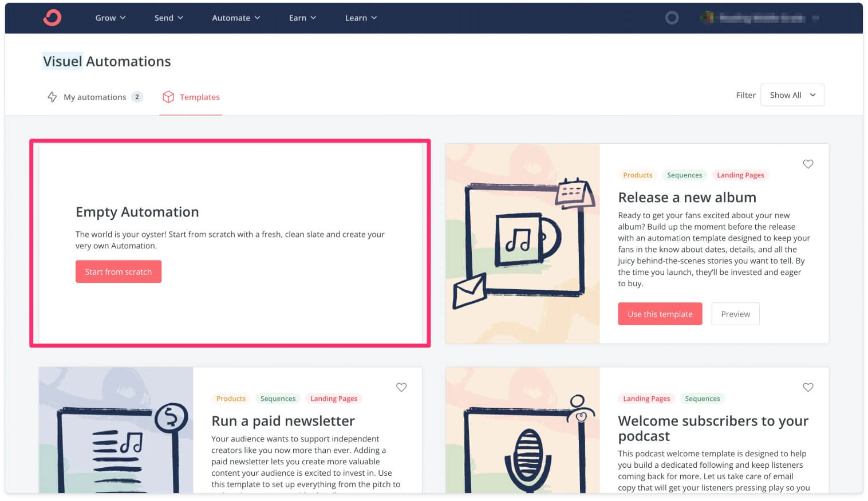Open the Earn dropdown menu
Viewport: 868px width, 501px height.
302,18
